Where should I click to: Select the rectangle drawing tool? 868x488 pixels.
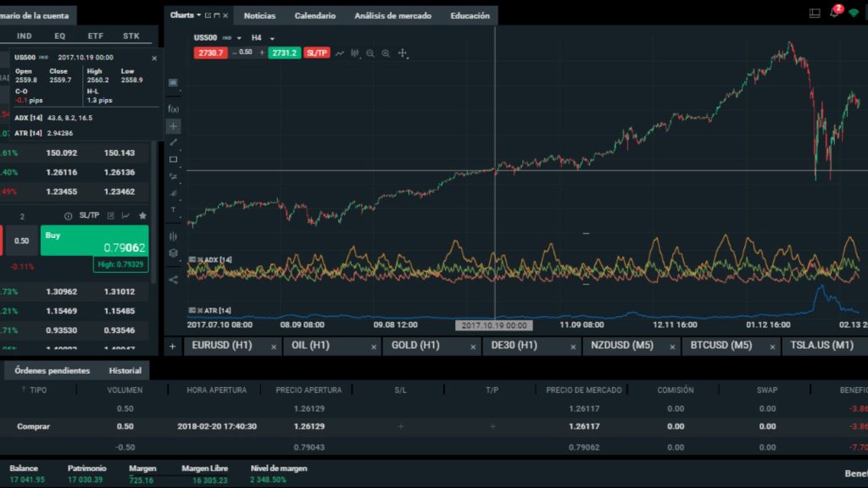pyautogui.click(x=173, y=159)
